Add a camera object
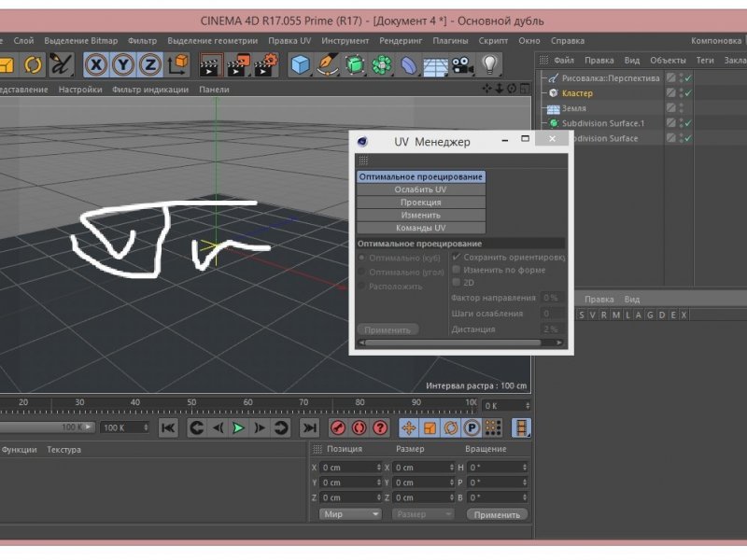The height and width of the screenshot is (560, 747). pos(462,64)
